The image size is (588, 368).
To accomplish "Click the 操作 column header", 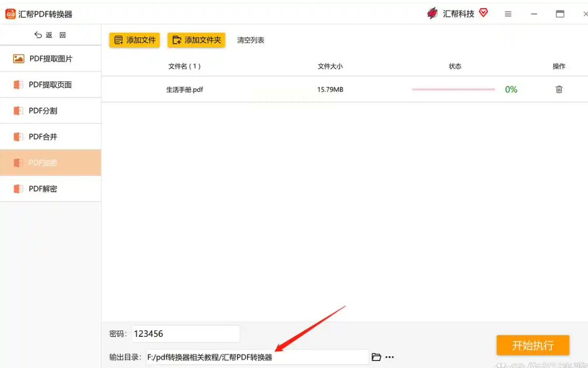I will click(559, 66).
